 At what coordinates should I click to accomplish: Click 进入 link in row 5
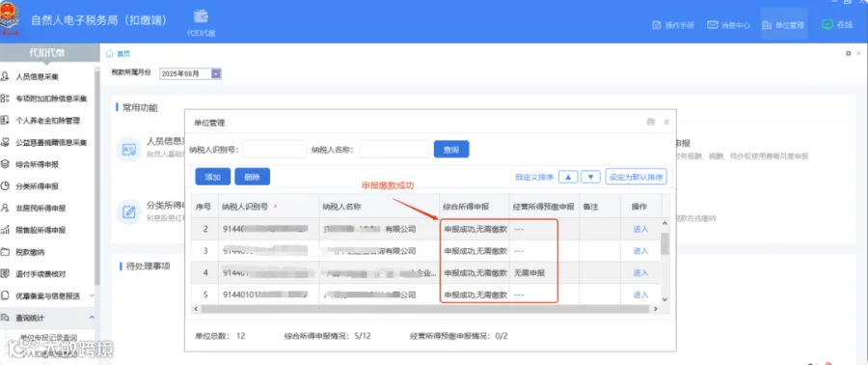640,295
